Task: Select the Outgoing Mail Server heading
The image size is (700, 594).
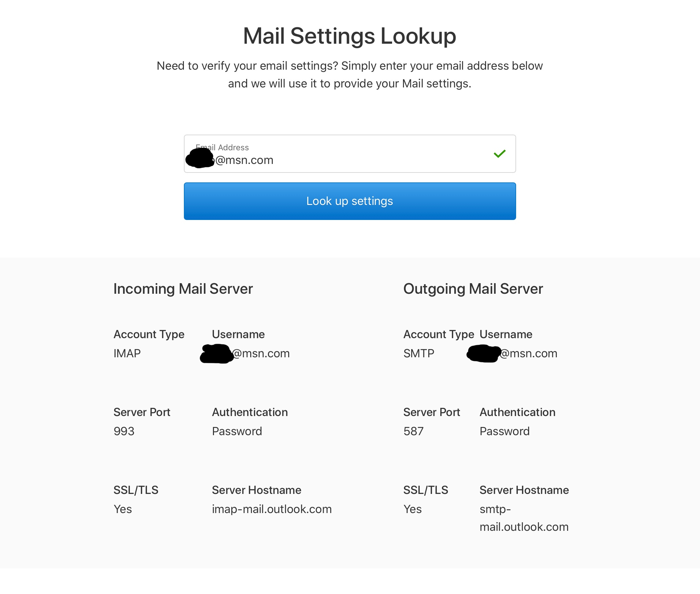Action: tap(473, 289)
